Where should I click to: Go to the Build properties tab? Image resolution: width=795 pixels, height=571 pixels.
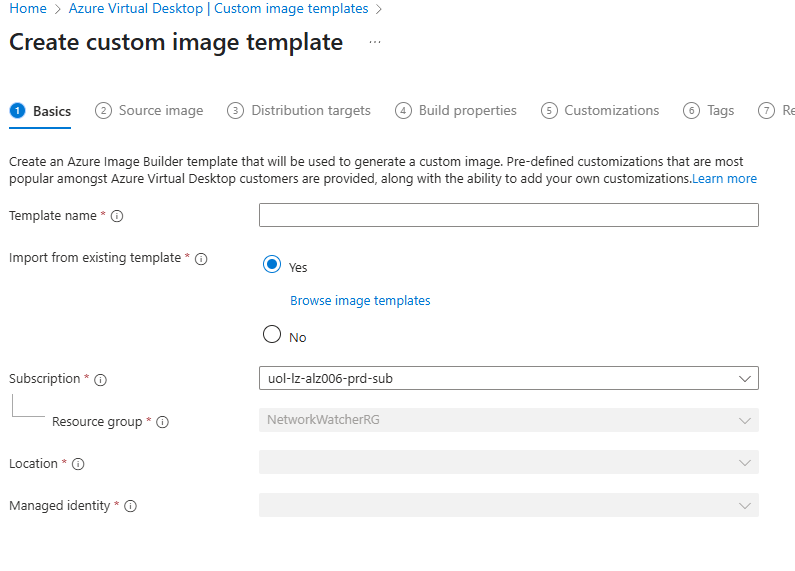[467, 111]
